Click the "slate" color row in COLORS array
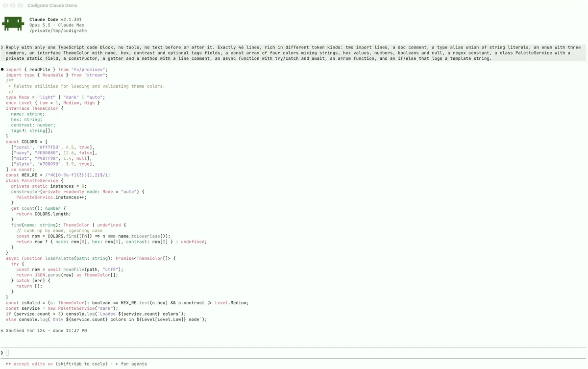Screen dimensions: 588x369 pos(53,164)
